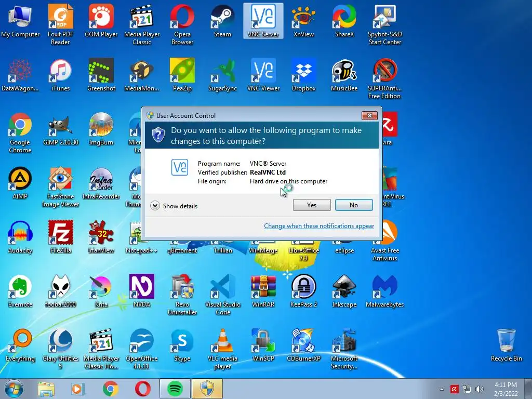Select the PeaZip desktop icon
The height and width of the screenshot is (399, 532).
click(182, 75)
